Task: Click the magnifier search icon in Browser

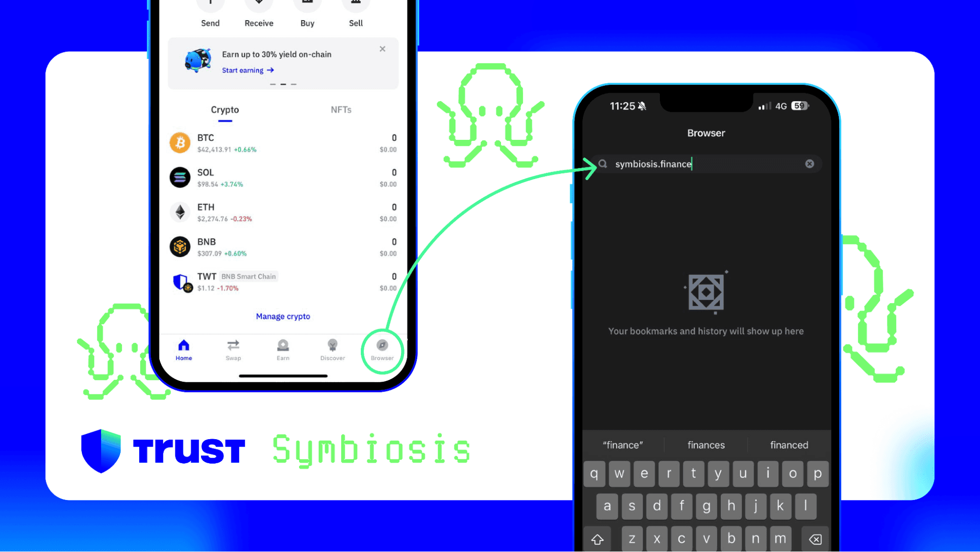Action: tap(603, 164)
